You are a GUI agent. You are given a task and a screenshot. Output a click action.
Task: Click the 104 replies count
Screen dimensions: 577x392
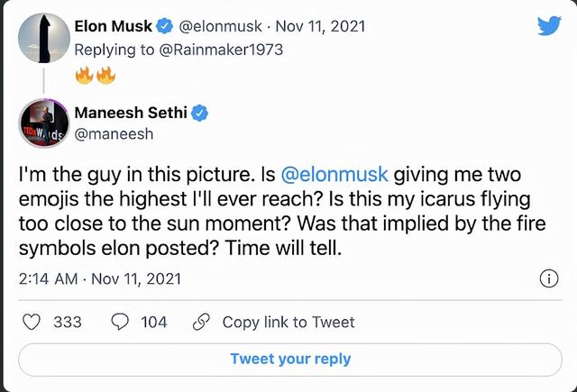pyautogui.click(x=153, y=322)
